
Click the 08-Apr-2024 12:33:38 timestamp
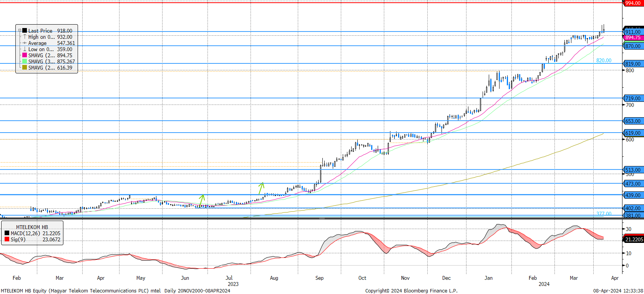coord(618,291)
